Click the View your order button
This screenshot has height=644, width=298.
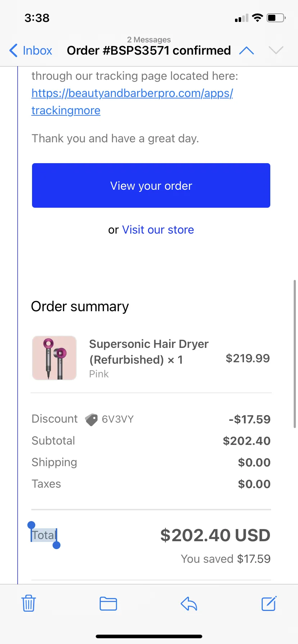point(151,185)
